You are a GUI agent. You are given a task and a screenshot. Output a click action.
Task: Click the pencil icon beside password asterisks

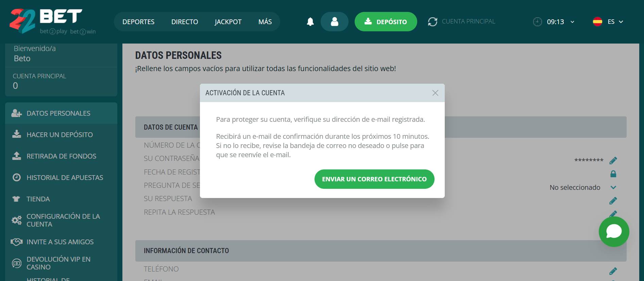tap(613, 161)
